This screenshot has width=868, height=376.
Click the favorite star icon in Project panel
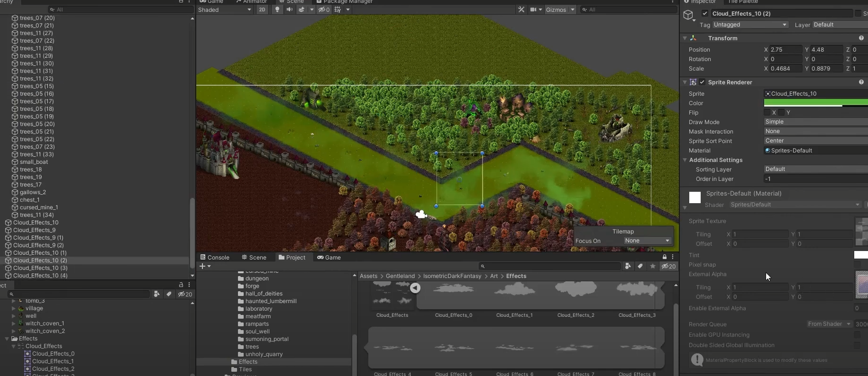coord(653,266)
